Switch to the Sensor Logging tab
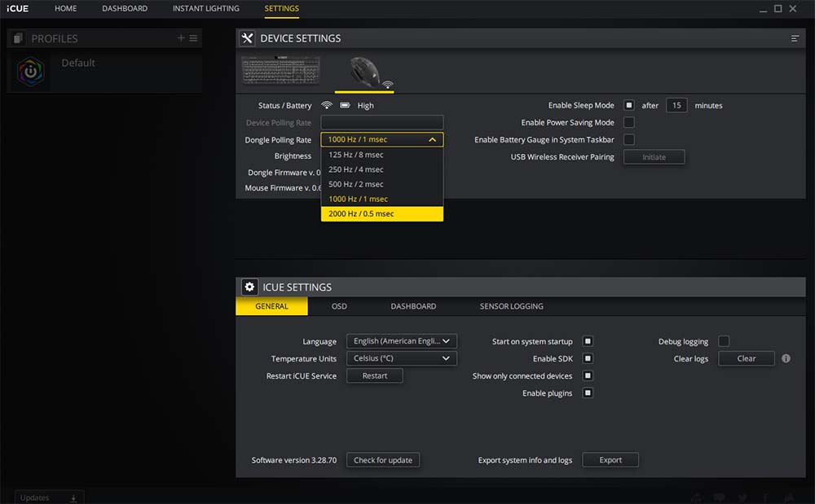The width and height of the screenshot is (815, 504). (511, 306)
